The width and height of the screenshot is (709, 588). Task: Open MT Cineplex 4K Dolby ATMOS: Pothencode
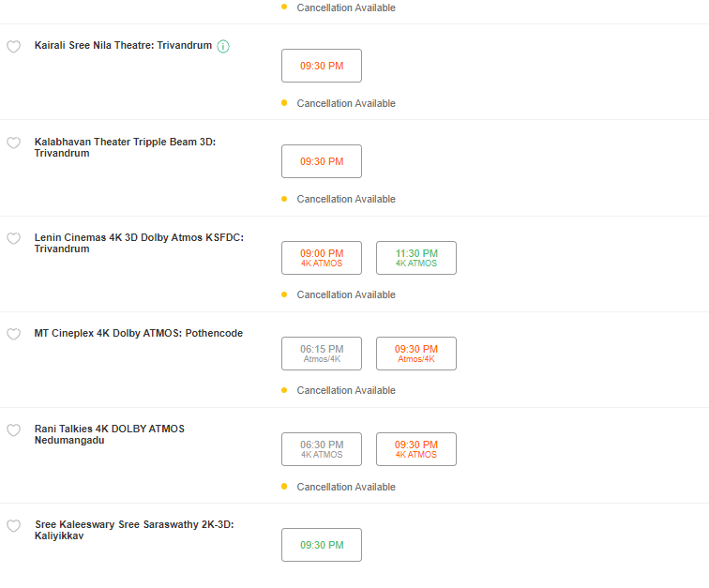[139, 333]
